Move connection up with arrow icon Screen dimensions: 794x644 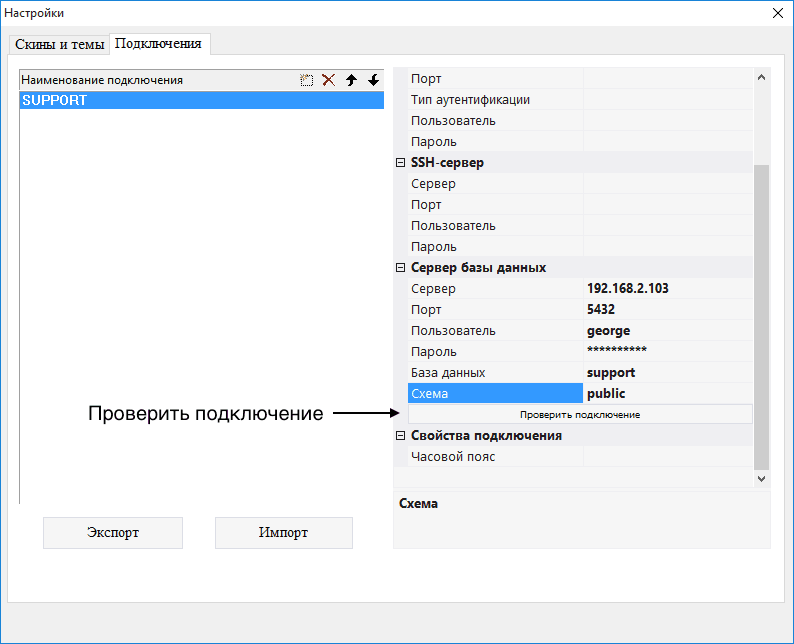[351, 80]
